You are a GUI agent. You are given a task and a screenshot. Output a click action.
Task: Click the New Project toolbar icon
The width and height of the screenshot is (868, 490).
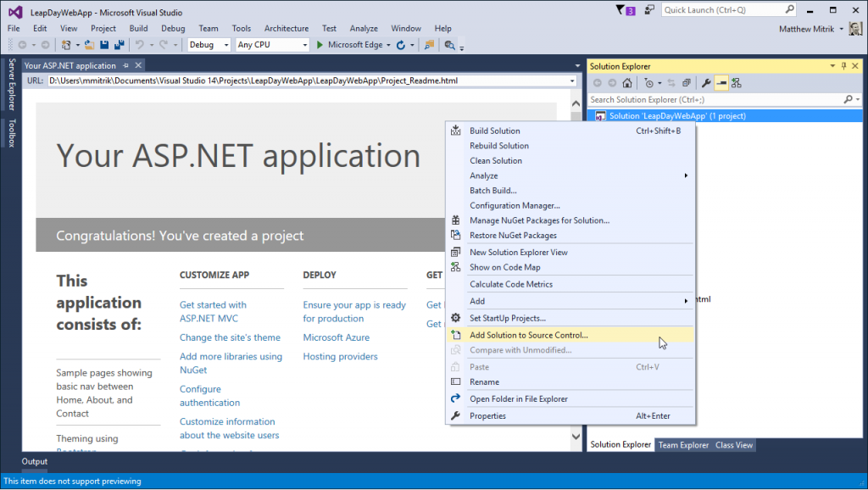click(x=66, y=45)
